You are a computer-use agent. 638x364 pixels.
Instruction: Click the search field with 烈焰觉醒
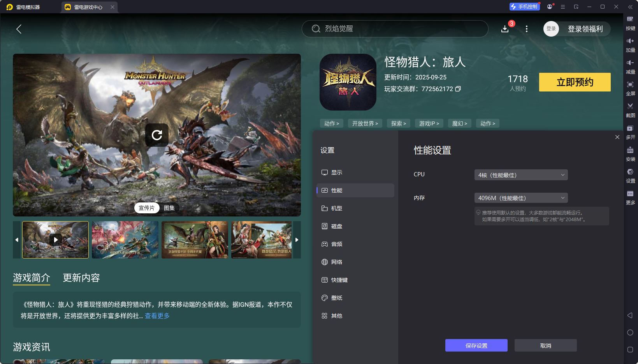(x=395, y=29)
